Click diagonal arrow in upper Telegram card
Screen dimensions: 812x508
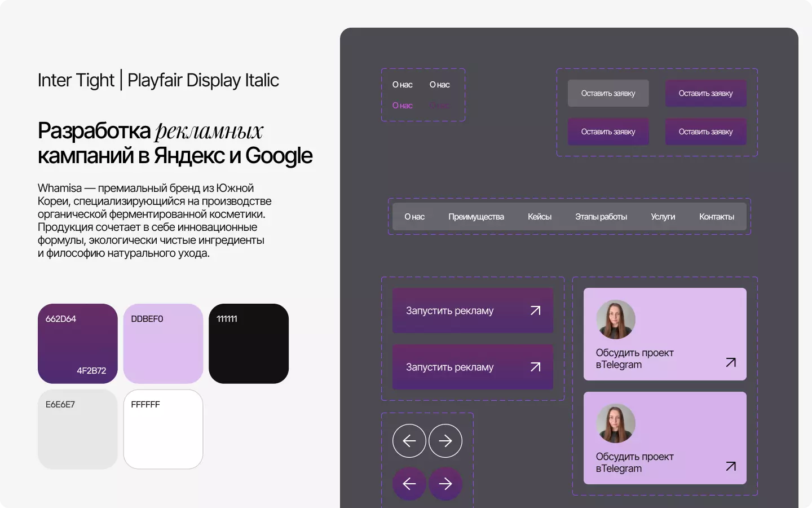[731, 362]
